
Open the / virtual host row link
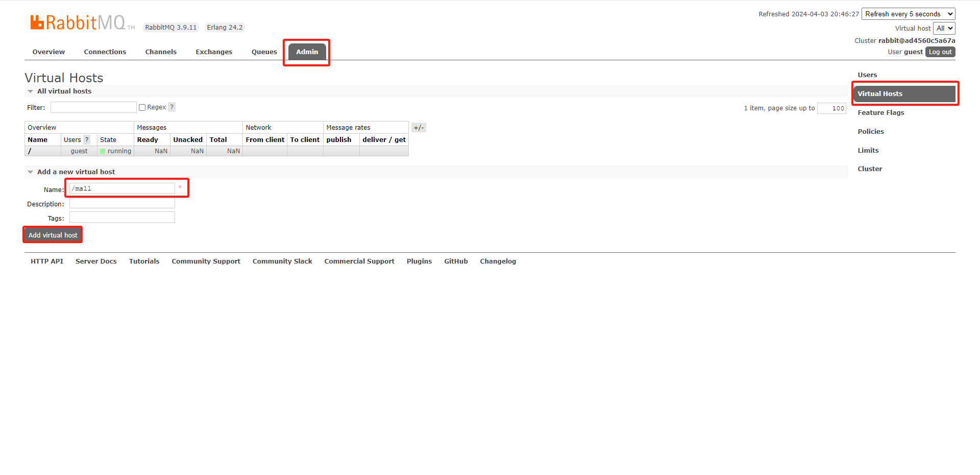click(x=30, y=151)
